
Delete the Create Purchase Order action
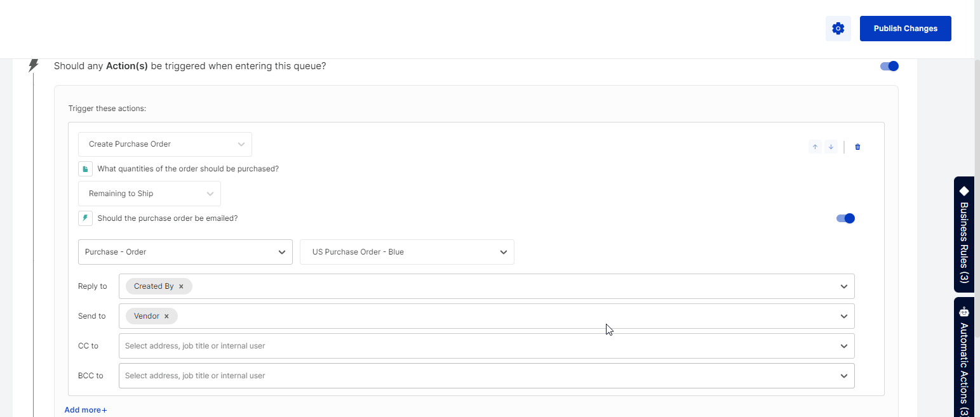(x=857, y=147)
